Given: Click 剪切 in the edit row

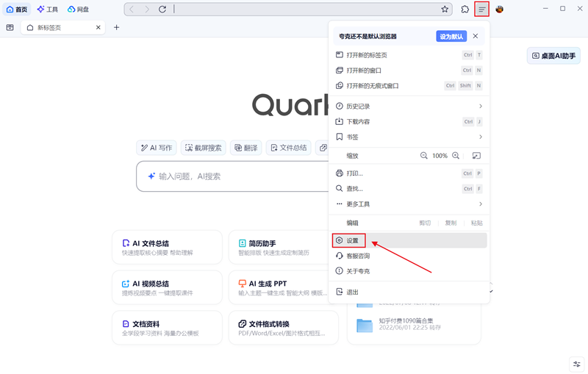Looking at the screenshot, I should pos(425,223).
